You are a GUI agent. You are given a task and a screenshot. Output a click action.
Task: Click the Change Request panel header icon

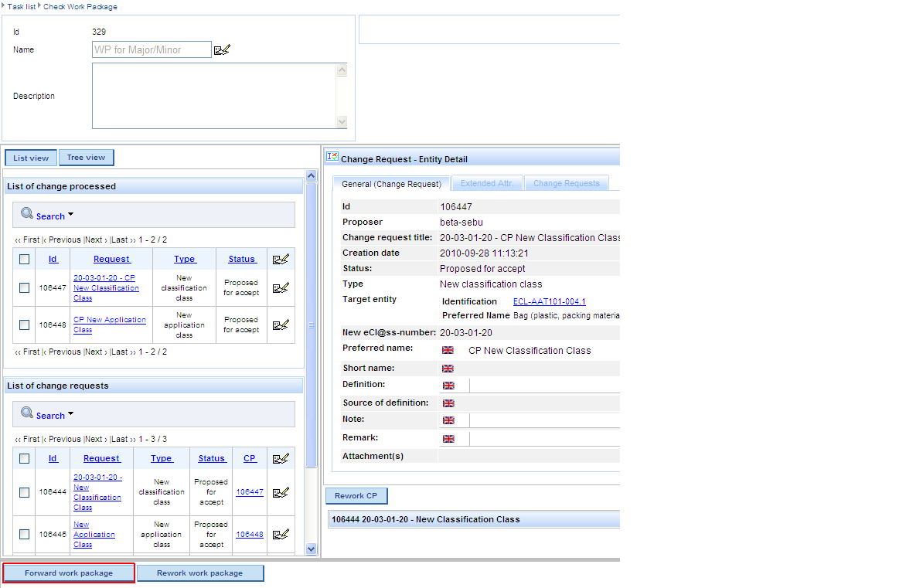[332, 157]
